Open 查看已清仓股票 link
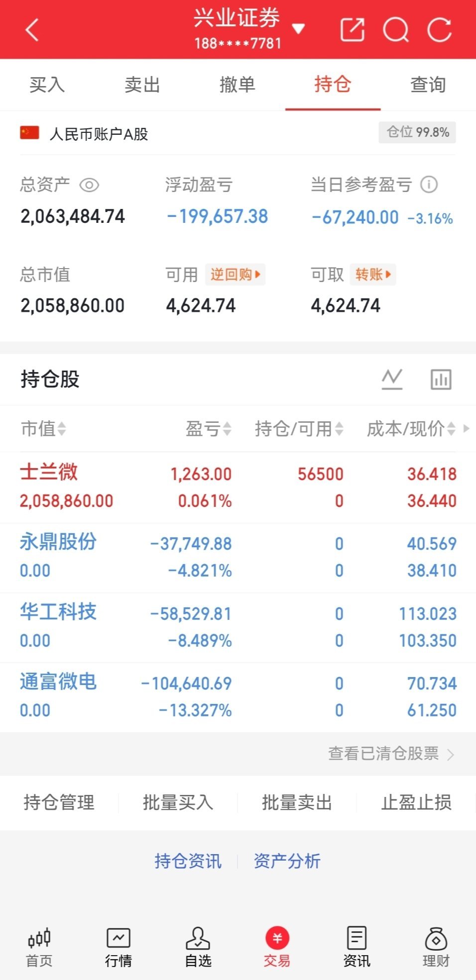Screen dimensions: 476x980 point(391,754)
